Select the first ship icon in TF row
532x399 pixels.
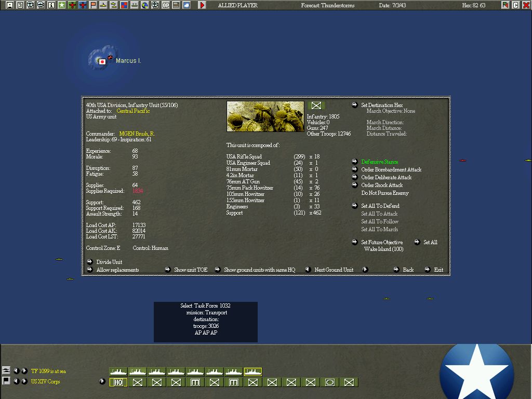click(118, 372)
